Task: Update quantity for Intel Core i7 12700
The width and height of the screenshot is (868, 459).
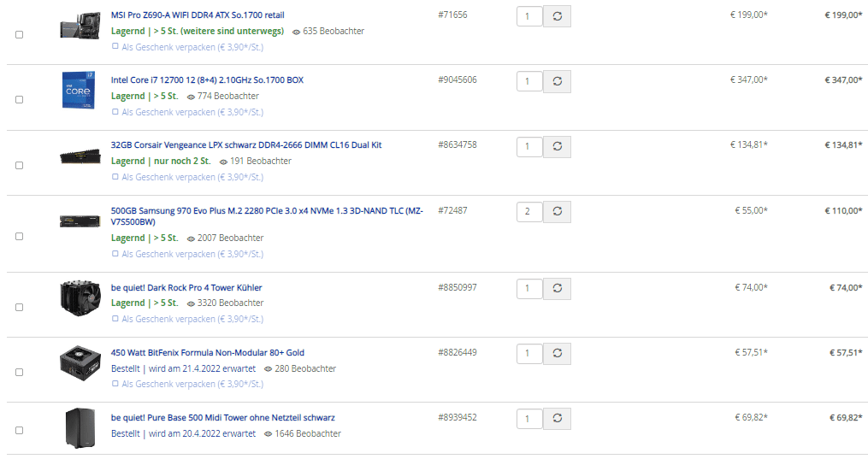Action: click(557, 81)
